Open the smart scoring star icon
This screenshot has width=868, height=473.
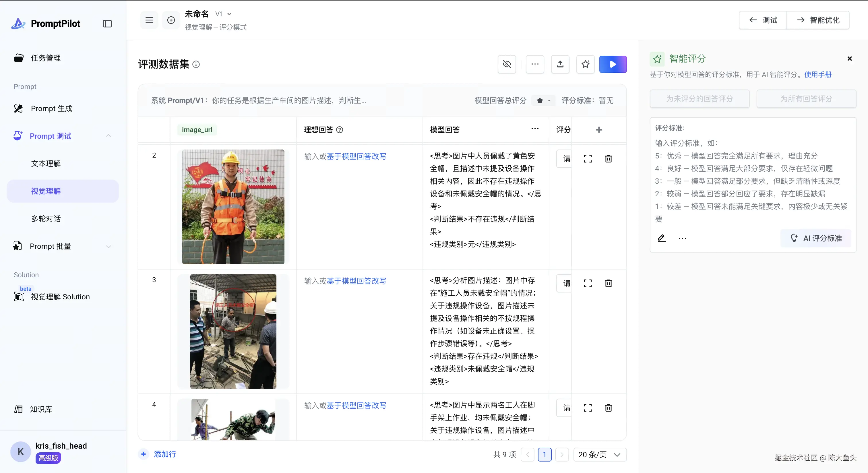(x=585, y=64)
